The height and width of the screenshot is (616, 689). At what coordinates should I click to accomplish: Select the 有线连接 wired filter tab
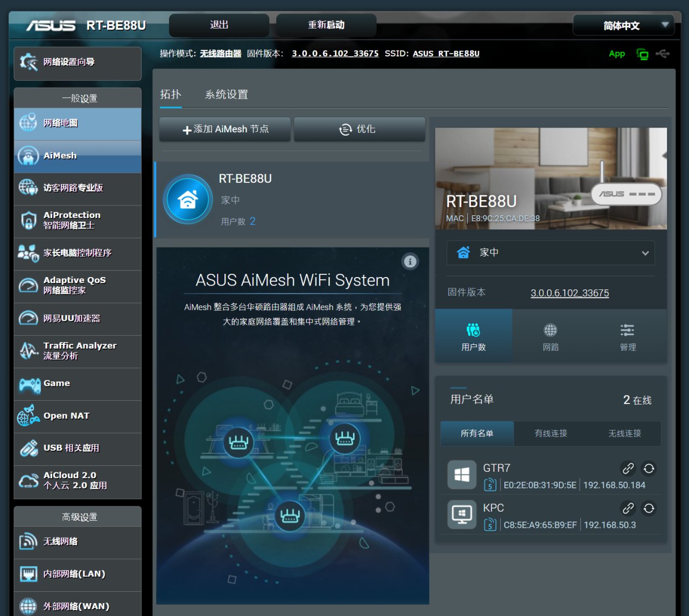tap(551, 434)
